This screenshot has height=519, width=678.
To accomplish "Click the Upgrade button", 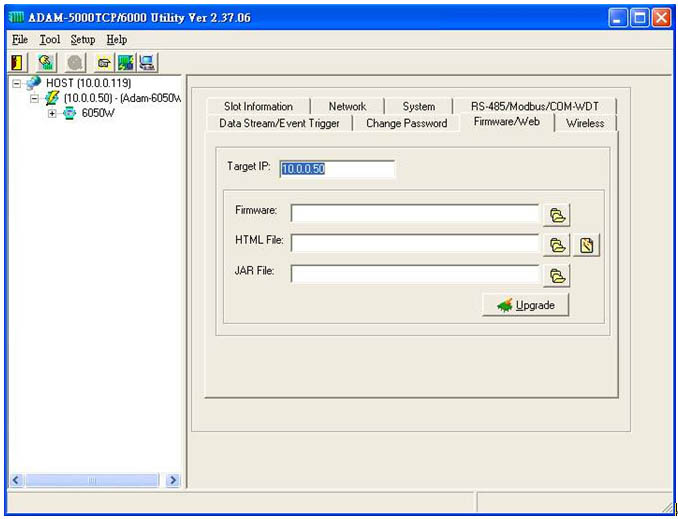I will click(525, 305).
